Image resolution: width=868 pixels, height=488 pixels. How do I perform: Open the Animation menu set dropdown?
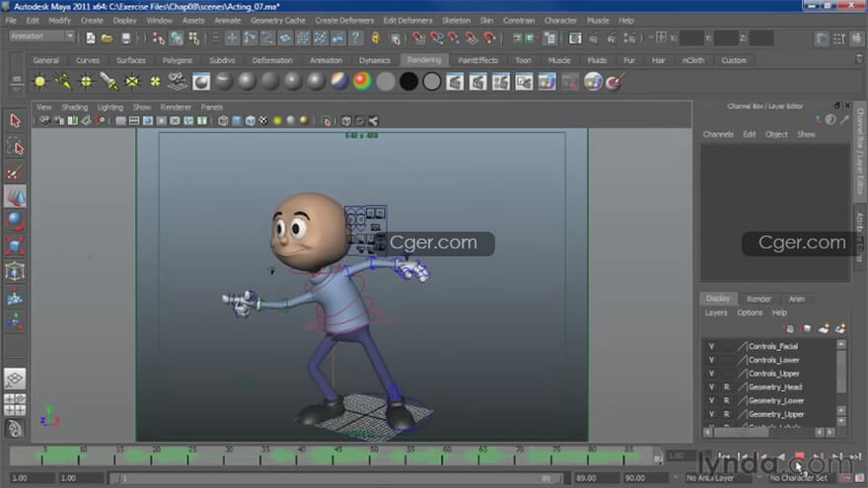(42, 35)
